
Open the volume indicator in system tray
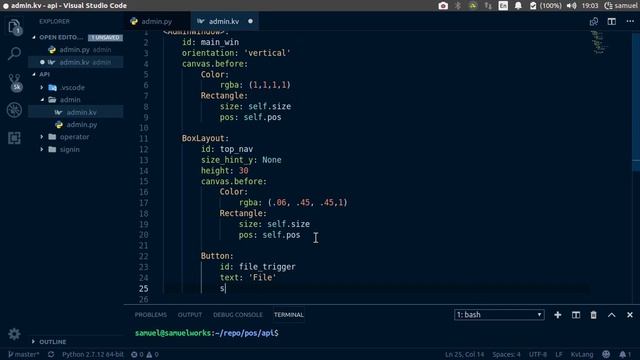pos(572,6)
